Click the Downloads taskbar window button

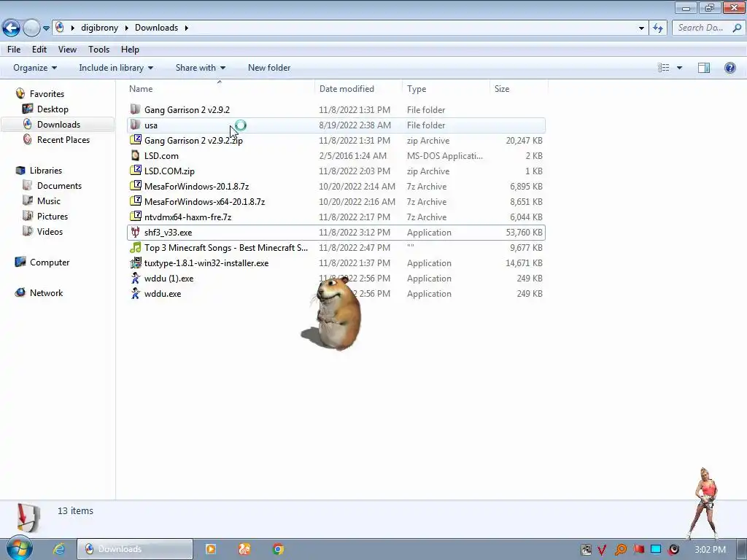tap(135, 549)
